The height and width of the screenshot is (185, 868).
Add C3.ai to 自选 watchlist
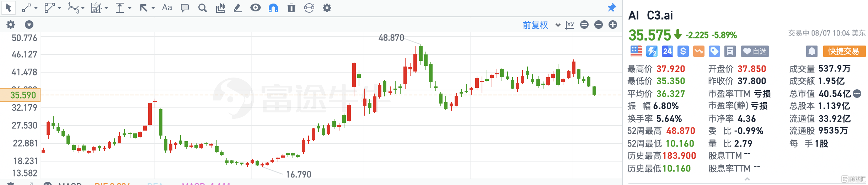point(755,51)
